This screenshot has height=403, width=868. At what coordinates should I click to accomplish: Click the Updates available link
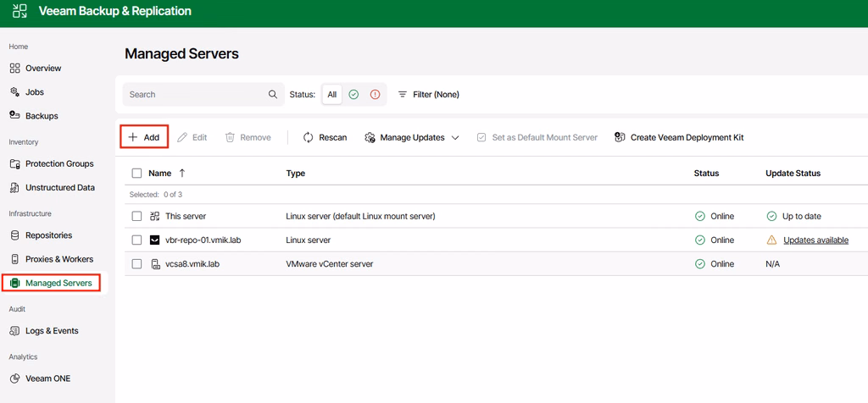pos(816,240)
